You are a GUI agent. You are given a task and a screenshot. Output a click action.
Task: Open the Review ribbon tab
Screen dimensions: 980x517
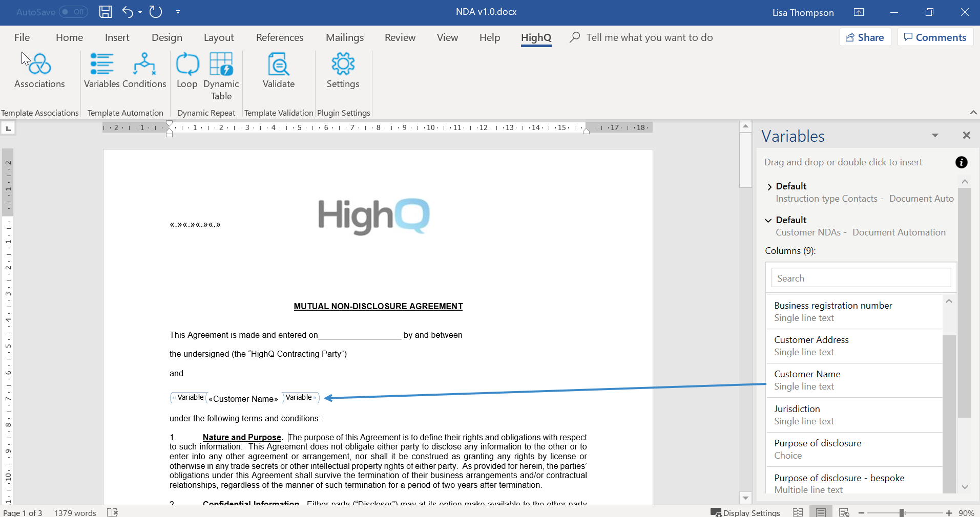400,37
